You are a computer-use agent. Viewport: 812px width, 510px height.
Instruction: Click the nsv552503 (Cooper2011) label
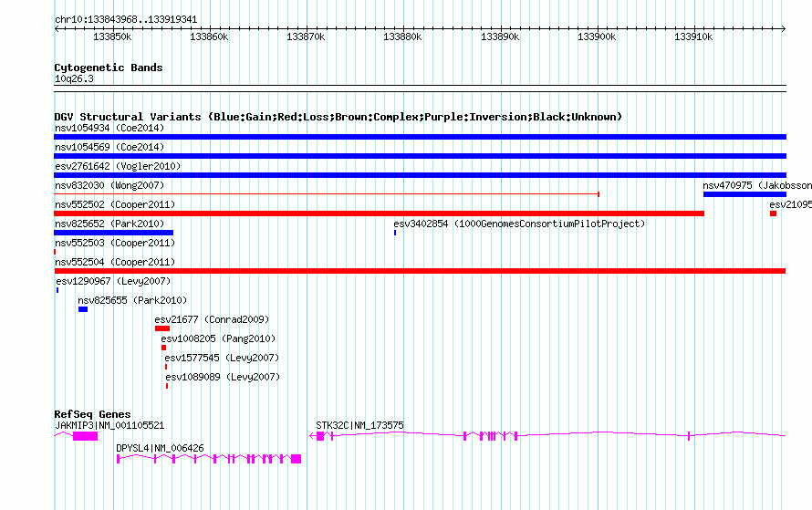(115, 243)
